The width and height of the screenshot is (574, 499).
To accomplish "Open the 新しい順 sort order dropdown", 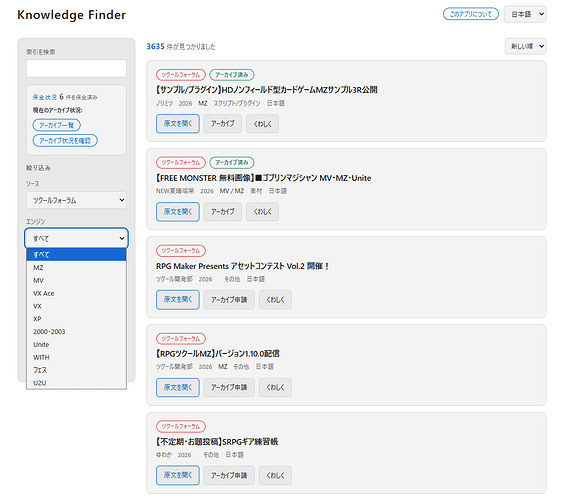I will (x=525, y=46).
